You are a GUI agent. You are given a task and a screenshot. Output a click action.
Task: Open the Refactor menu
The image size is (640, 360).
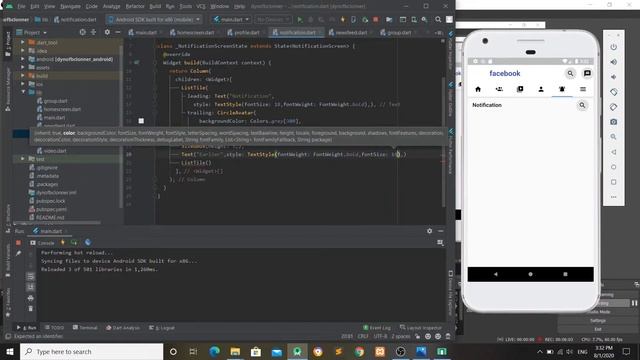135,7
